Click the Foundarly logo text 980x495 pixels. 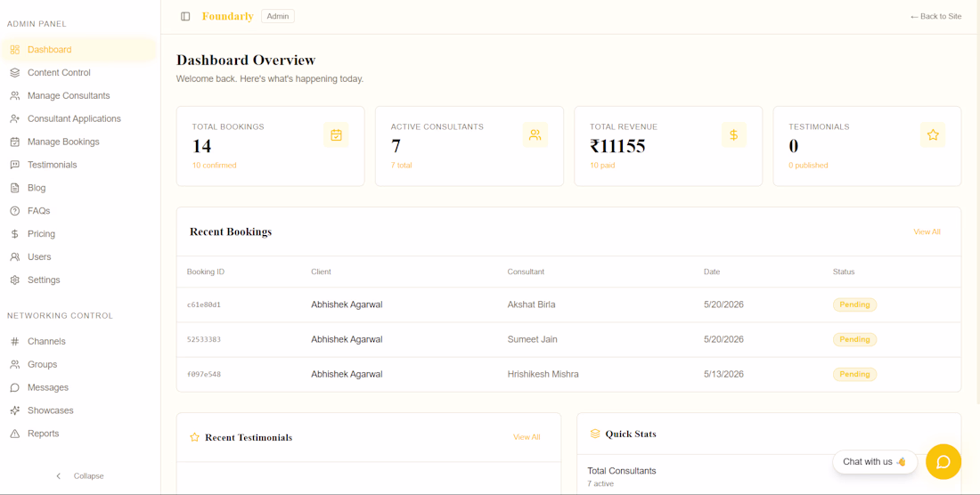tap(227, 16)
